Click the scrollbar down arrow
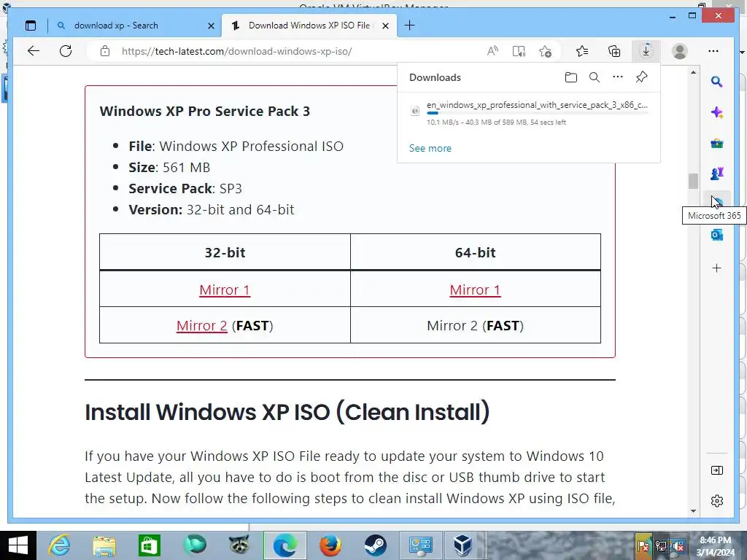This screenshot has width=747, height=560. 693,511
